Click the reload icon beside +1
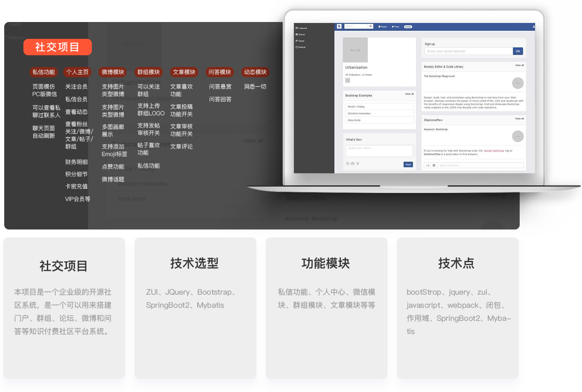The height and width of the screenshot is (392, 582). pyautogui.click(x=434, y=165)
